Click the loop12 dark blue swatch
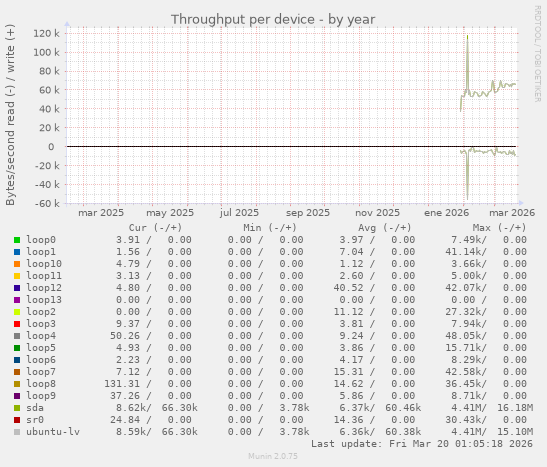 pyautogui.click(x=17, y=288)
